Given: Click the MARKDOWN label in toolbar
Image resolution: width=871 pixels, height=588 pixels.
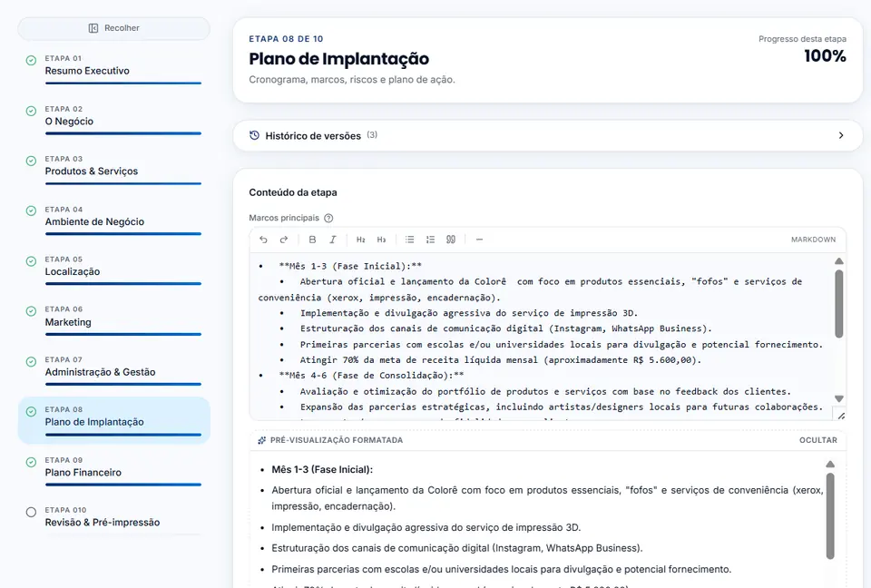Looking at the screenshot, I should point(813,240).
